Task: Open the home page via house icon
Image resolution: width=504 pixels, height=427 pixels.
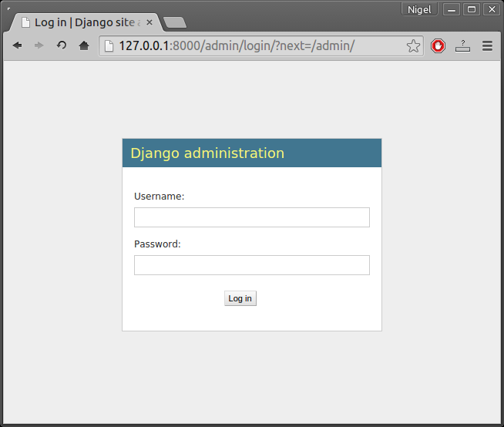Action: pyautogui.click(x=84, y=45)
